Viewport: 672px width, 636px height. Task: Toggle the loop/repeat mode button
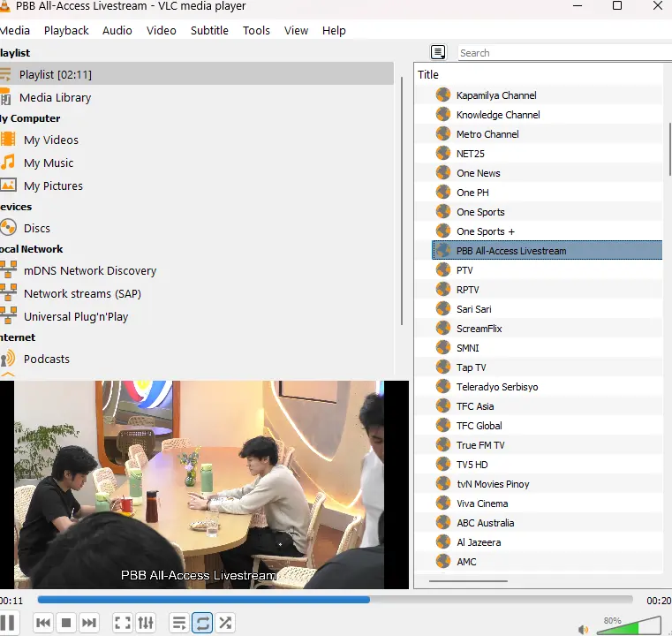click(202, 622)
